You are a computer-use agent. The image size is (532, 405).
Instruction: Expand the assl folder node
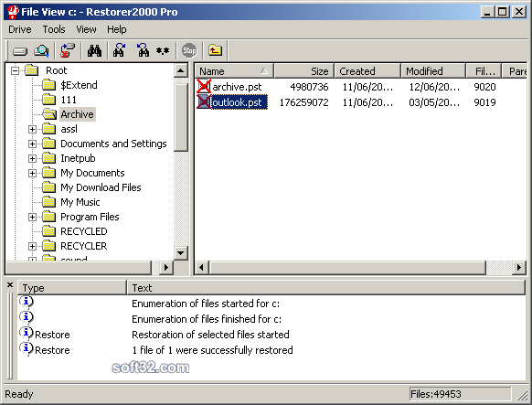[32, 129]
